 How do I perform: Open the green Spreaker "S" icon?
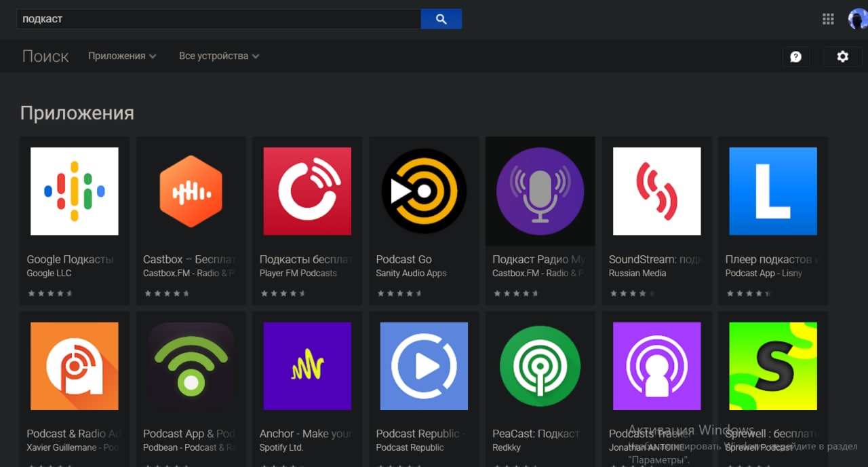pyautogui.click(x=773, y=366)
